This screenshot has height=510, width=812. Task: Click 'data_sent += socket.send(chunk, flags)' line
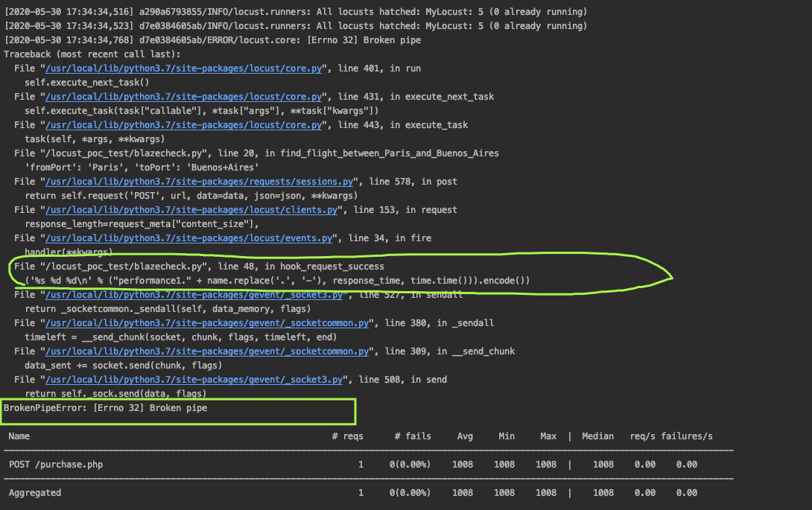pos(123,366)
